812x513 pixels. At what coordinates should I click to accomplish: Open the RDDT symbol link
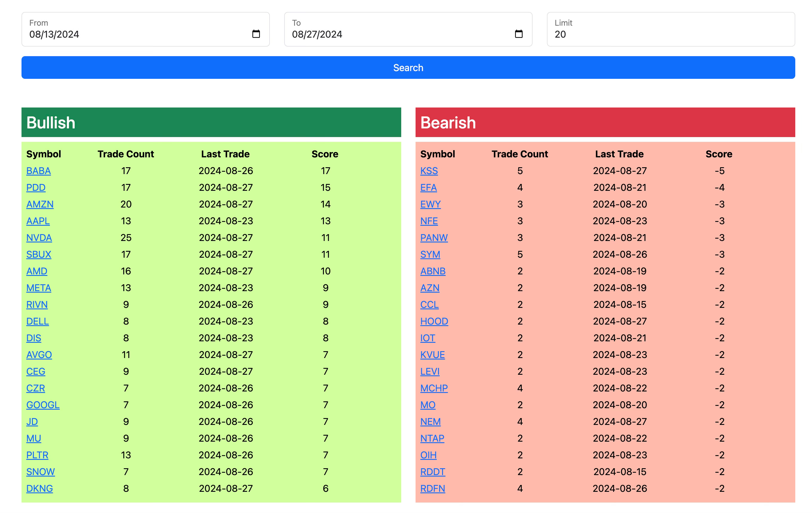(433, 472)
